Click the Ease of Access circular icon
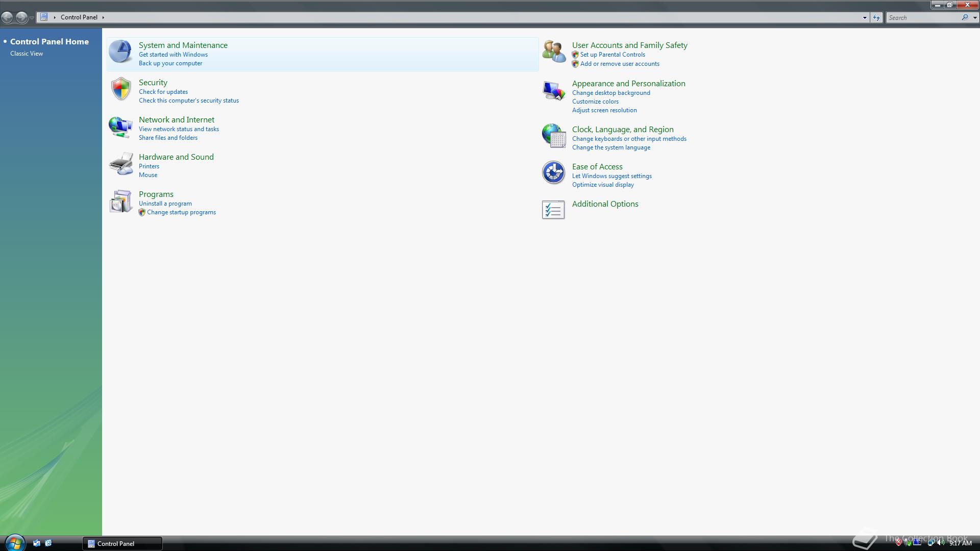980x551 pixels. tap(553, 172)
